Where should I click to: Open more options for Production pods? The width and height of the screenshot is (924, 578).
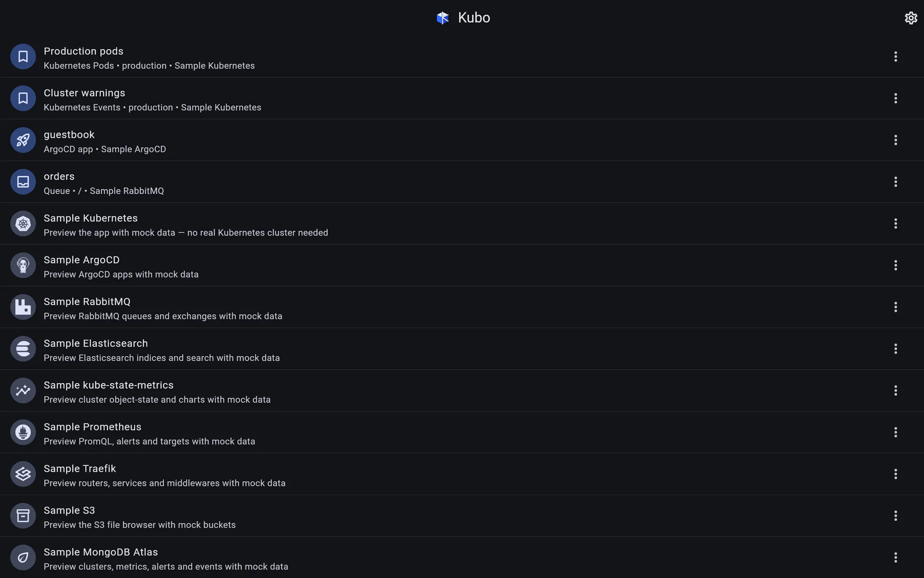tap(895, 57)
